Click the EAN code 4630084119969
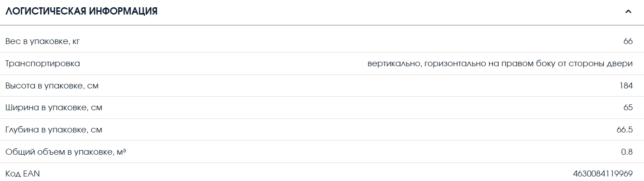 point(603,174)
